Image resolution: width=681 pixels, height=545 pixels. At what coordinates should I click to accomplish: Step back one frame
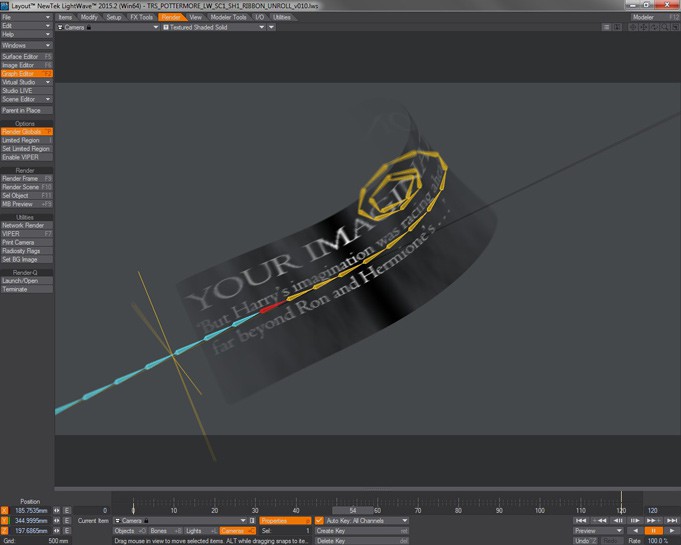point(617,520)
